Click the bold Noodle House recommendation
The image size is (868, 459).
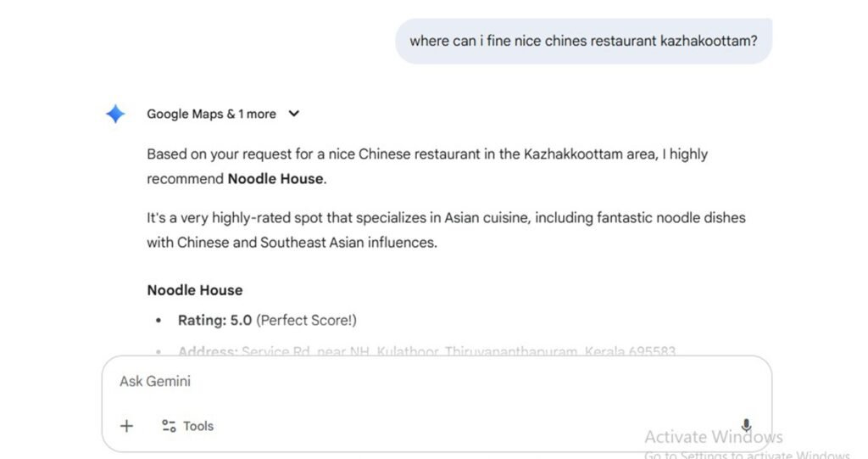tap(275, 179)
